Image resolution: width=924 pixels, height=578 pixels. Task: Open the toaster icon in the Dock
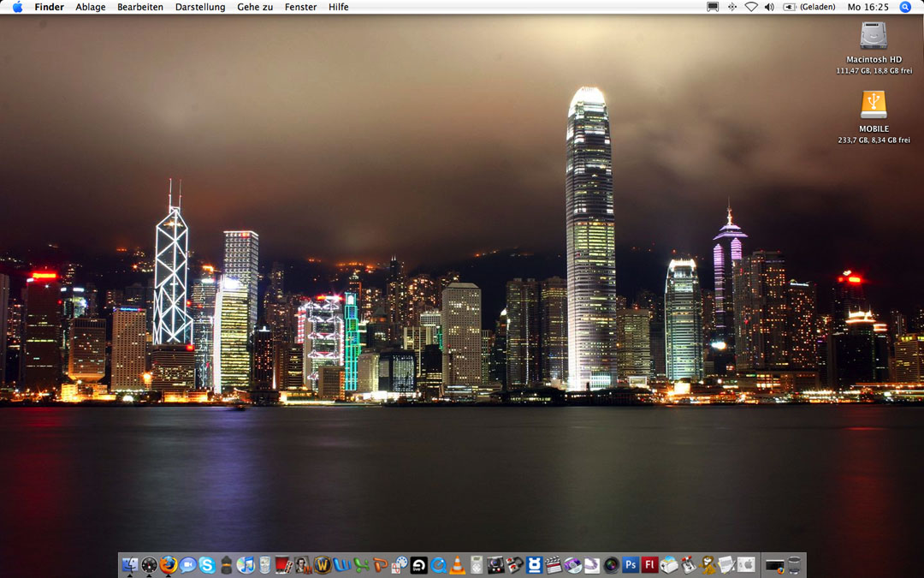click(669, 565)
